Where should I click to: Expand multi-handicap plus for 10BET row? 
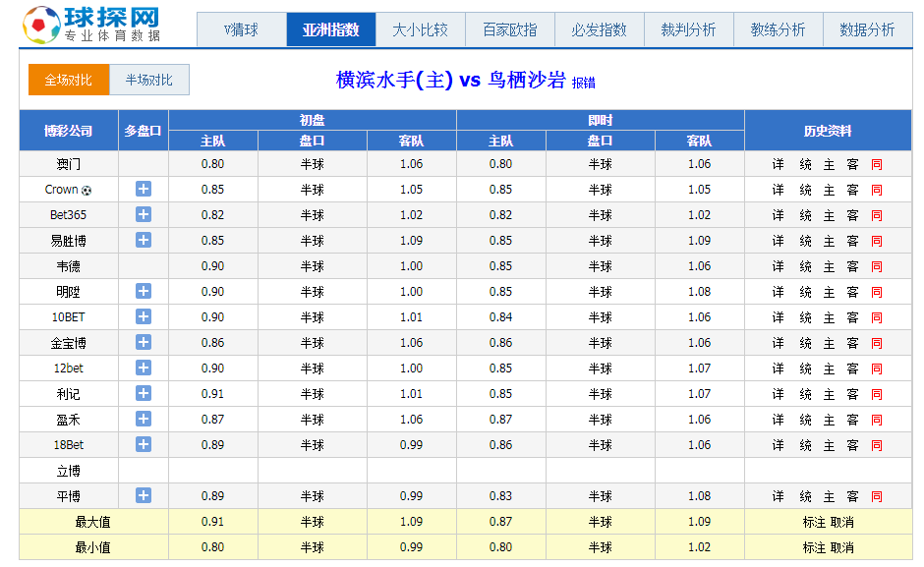[x=144, y=316]
